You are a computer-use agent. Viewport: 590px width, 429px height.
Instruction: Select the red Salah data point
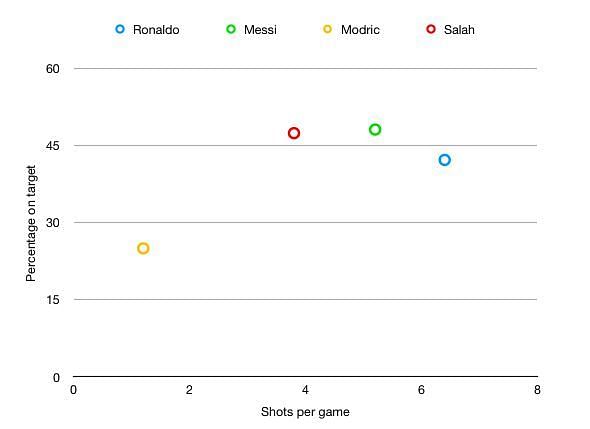[x=294, y=133]
